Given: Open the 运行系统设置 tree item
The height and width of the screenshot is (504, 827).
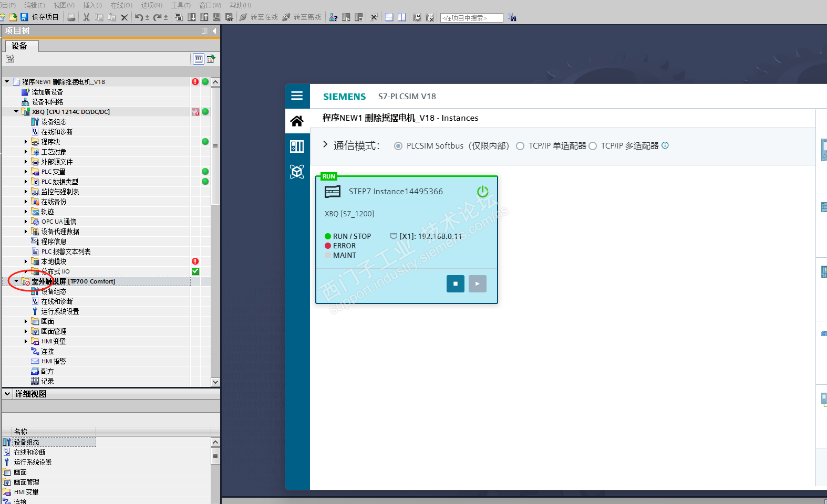Looking at the screenshot, I should coord(60,311).
